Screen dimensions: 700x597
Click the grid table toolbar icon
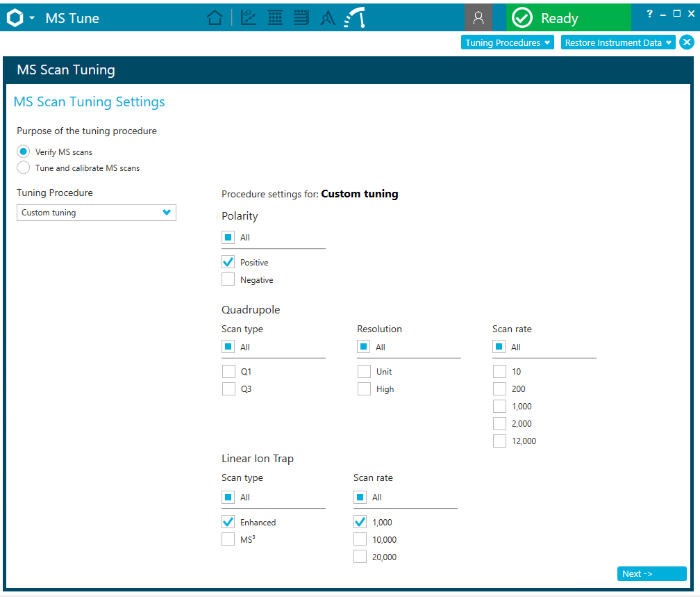coord(275,18)
